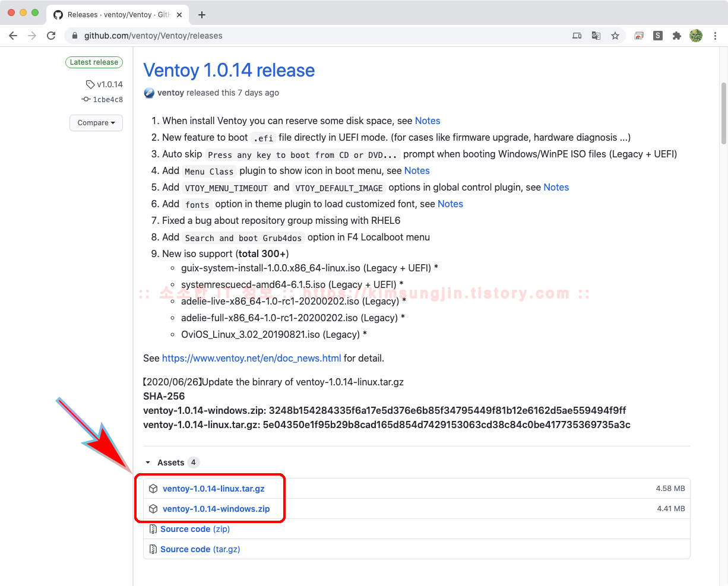Screen dimensions: 728x586
Task: Click the tag icon next to v1.0.14
Action: (x=90, y=84)
